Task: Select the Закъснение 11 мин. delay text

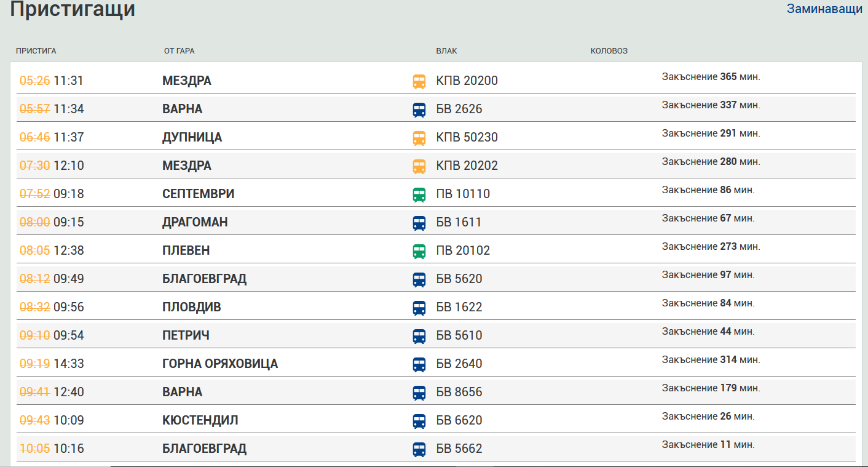Action: (708, 445)
